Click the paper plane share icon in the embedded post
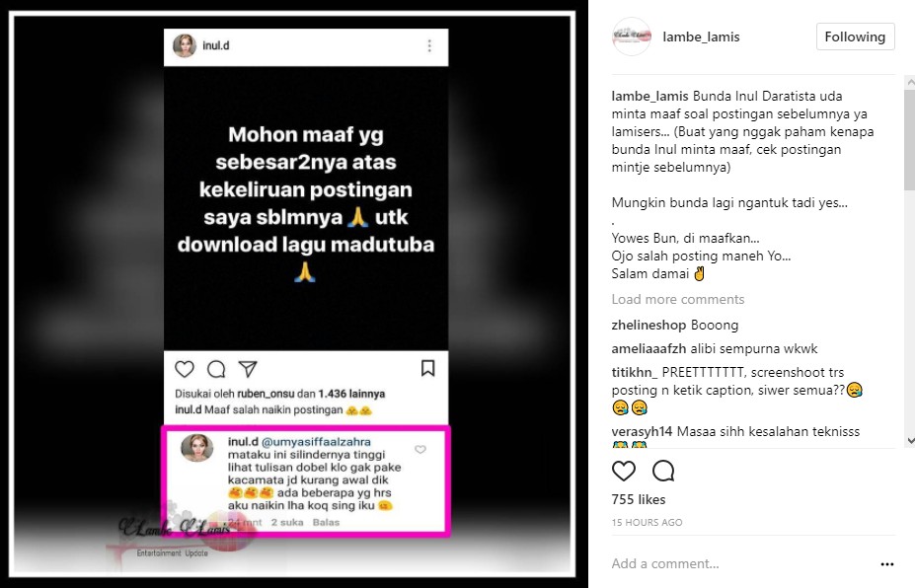 coord(248,369)
